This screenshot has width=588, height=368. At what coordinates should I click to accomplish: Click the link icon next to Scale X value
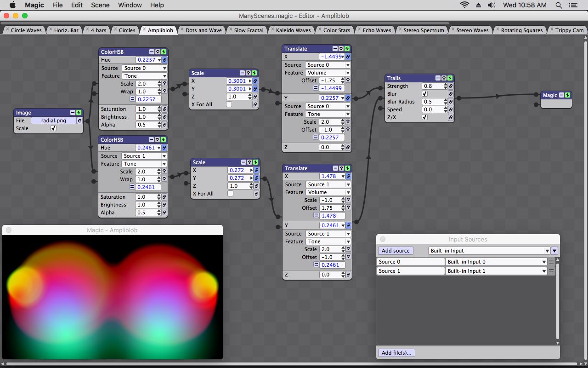(x=256, y=80)
